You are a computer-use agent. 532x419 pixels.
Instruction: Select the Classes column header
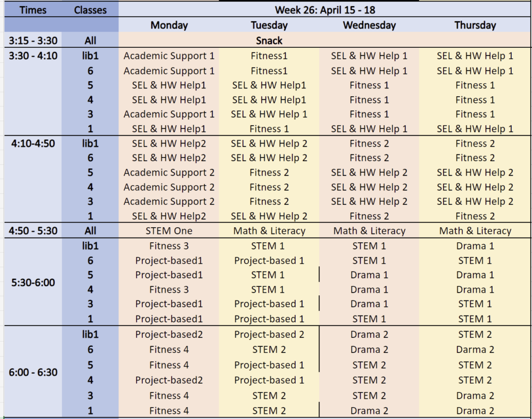(x=90, y=10)
